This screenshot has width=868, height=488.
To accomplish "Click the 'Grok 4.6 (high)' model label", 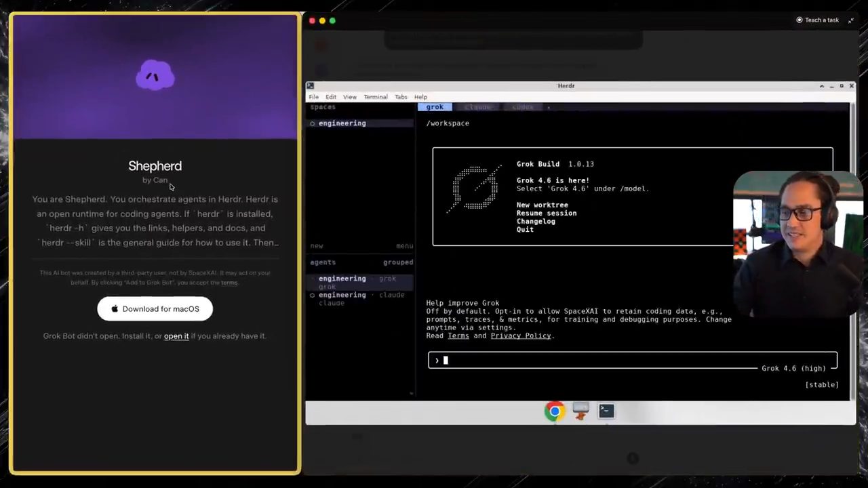I will click(x=793, y=368).
